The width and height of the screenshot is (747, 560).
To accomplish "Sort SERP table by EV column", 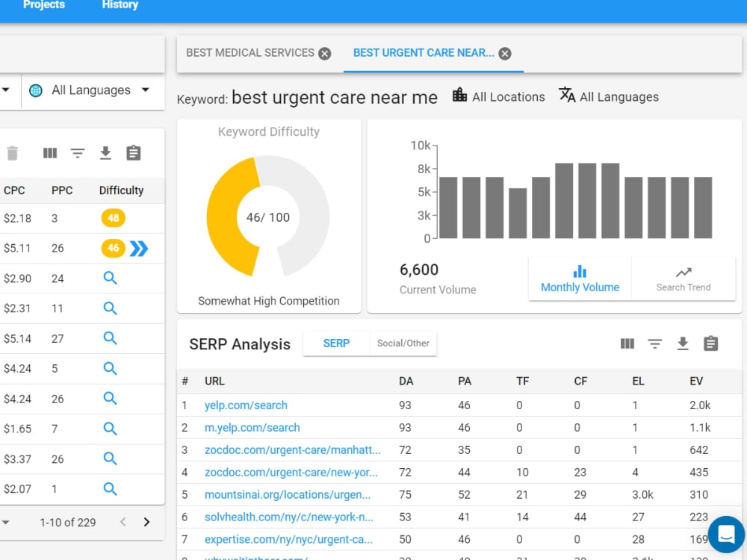I will tap(696, 382).
